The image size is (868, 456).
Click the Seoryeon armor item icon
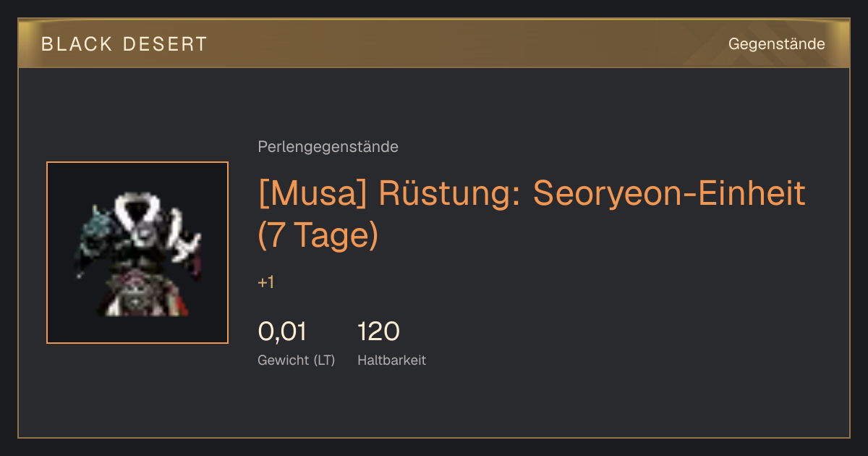137,253
